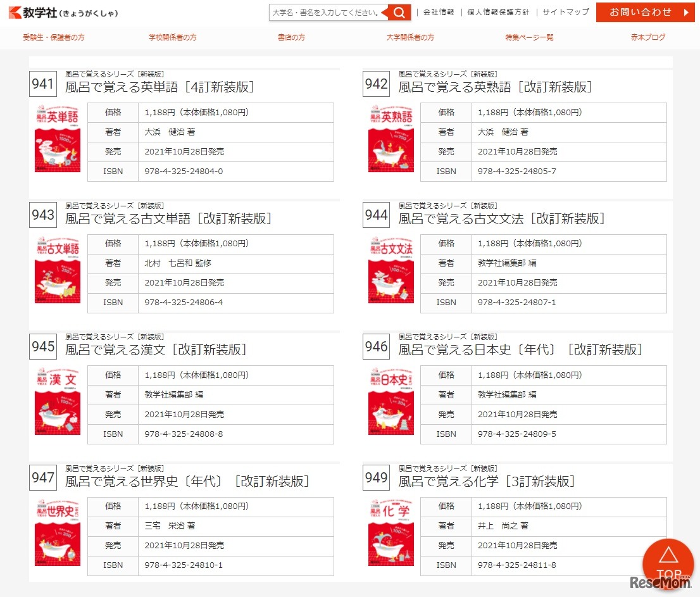Click 教学社編集部 編 in book 945

[173, 394]
